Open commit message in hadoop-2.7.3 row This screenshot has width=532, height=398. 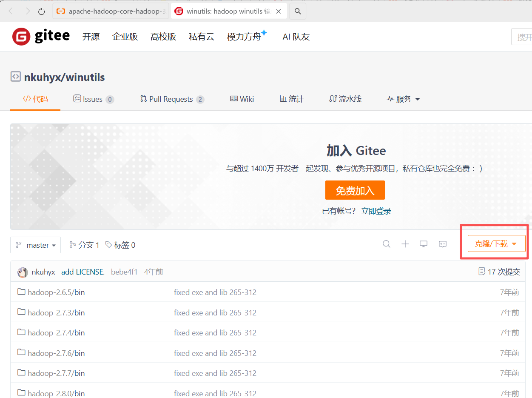(215, 313)
